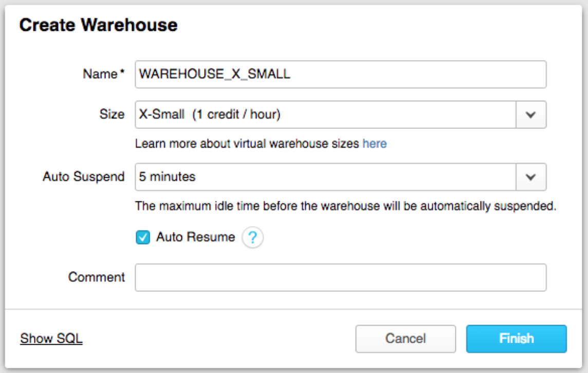Open the Show SQL link
The width and height of the screenshot is (588, 373).
pyautogui.click(x=51, y=339)
